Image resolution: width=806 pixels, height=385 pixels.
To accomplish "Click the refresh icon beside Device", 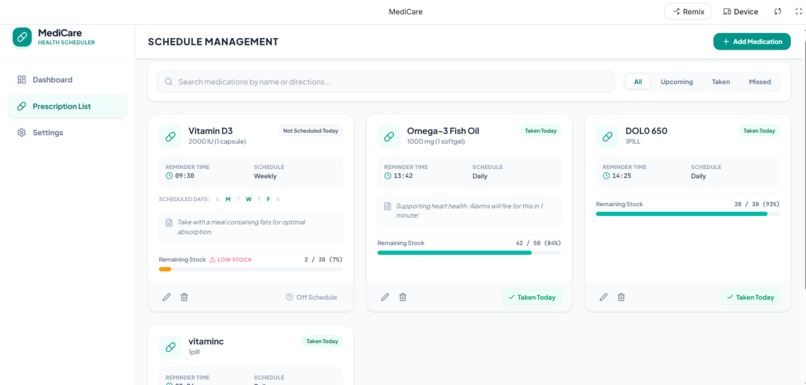I will (778, 12).
